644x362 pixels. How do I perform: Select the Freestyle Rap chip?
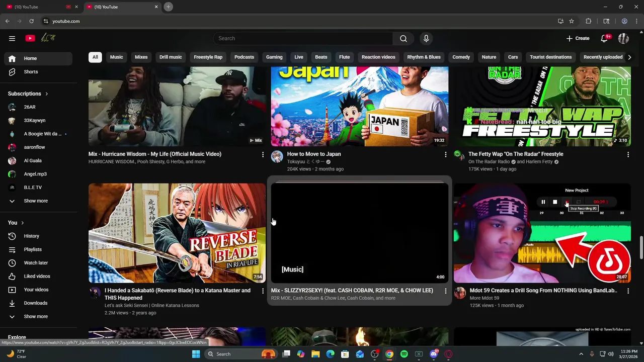coord(208,57)
